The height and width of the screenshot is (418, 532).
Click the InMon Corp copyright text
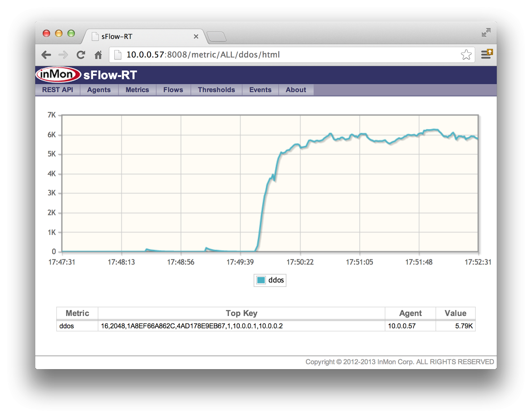400,362
